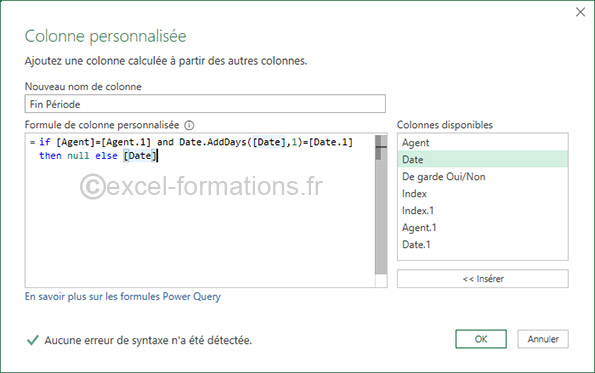The height and width of the screenshot is (373, 595).
Task: Click the info icon beside formula label
Action: pos(189,125)
